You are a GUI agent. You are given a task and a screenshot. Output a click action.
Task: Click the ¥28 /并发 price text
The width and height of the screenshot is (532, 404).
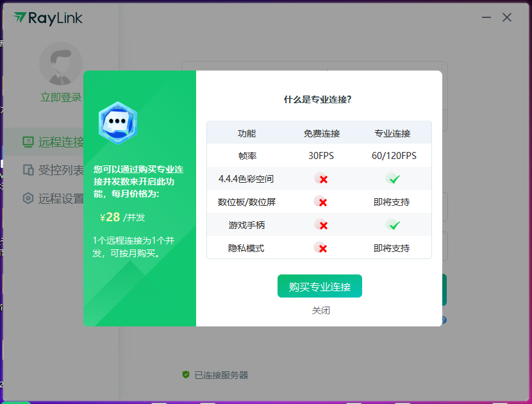(x=122, y=217)
